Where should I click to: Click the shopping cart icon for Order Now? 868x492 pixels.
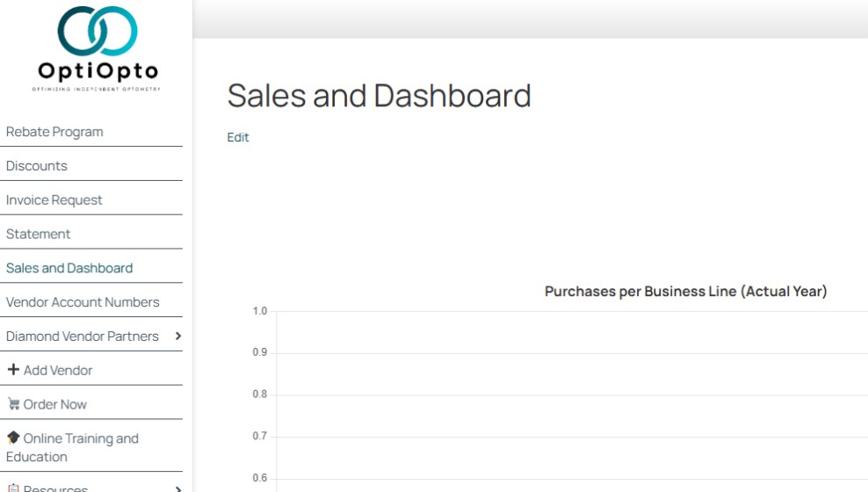tap(13, 404)
